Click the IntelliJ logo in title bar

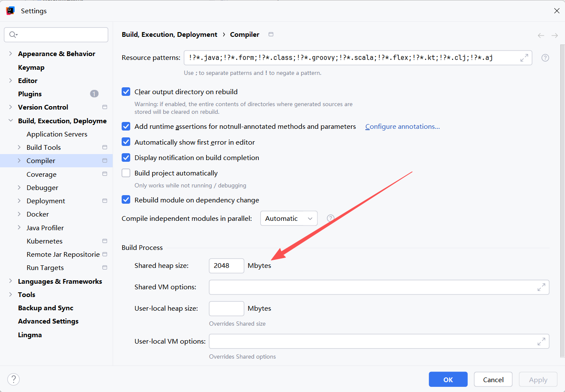(11, 11)
